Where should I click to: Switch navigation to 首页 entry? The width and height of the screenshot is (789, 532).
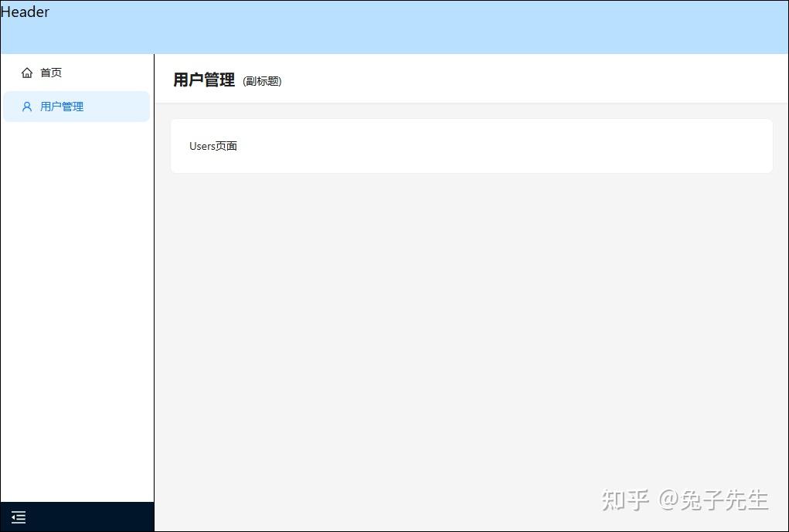(51, 72)
